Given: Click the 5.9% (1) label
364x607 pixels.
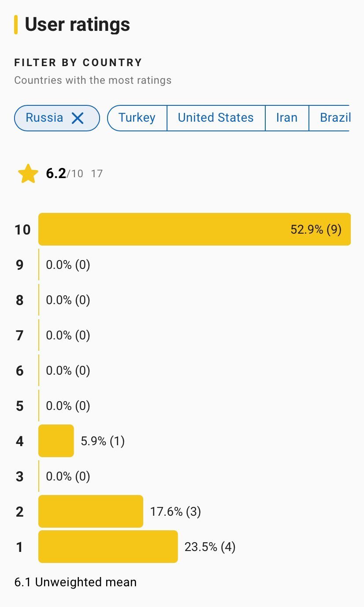Looking at the screenshot, I should [x=103, y=441].
